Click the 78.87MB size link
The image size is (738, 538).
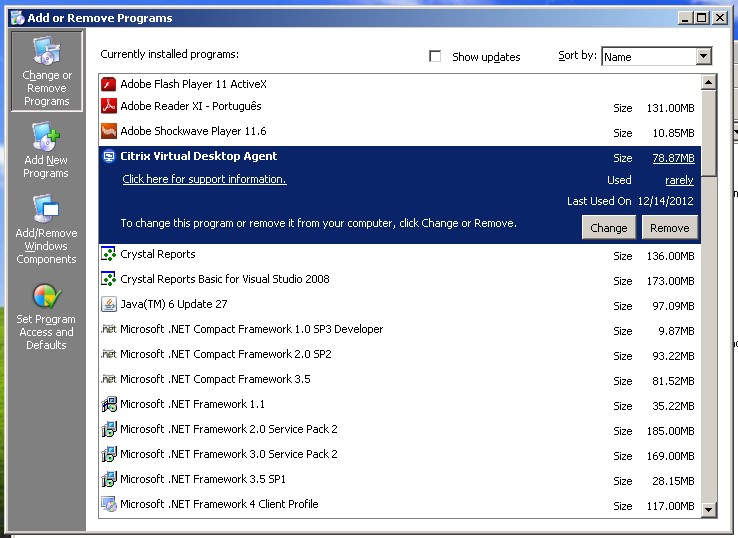pos(672,158)
